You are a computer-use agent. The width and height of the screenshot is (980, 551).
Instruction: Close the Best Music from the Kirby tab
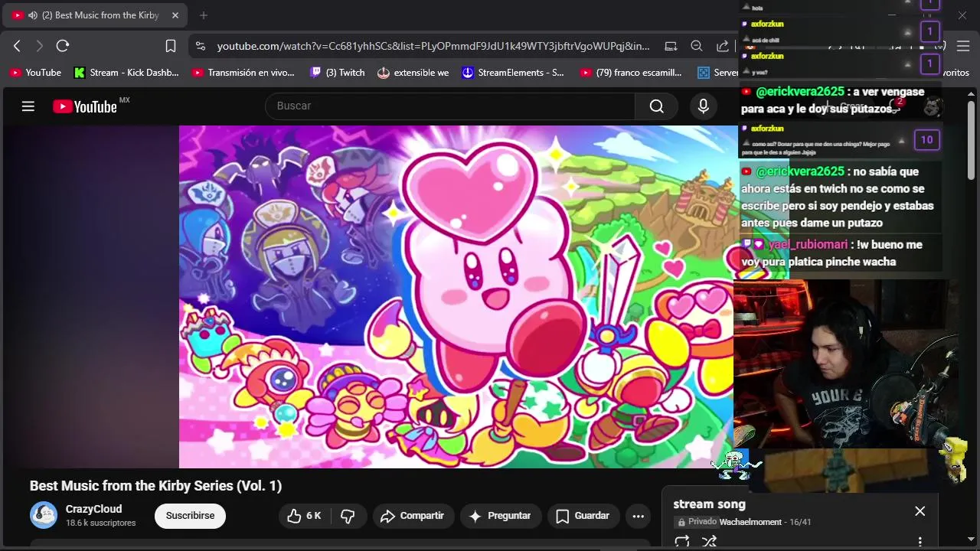click(175, 15)
